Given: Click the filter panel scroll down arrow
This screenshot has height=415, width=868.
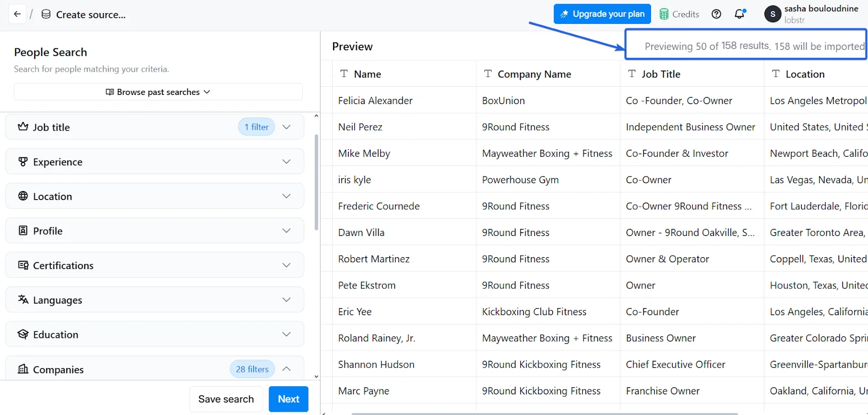Looking at the screenshot, I should [316, 376].
